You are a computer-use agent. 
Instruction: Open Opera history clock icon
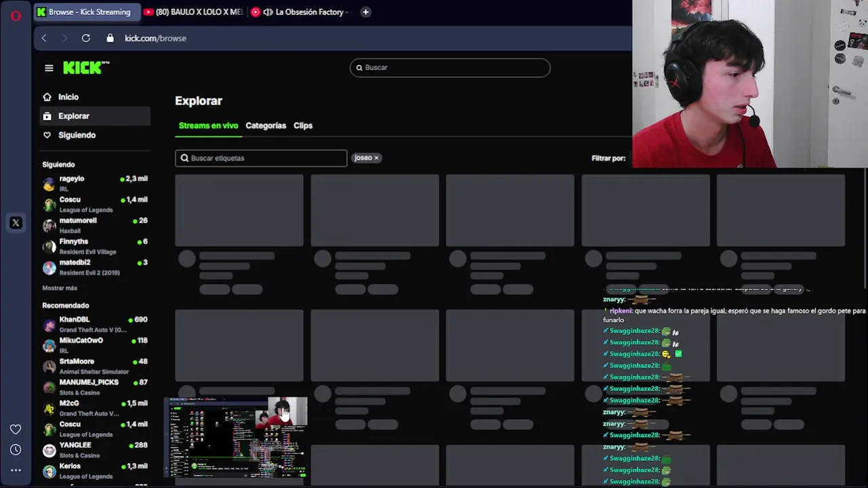point(16,450)
